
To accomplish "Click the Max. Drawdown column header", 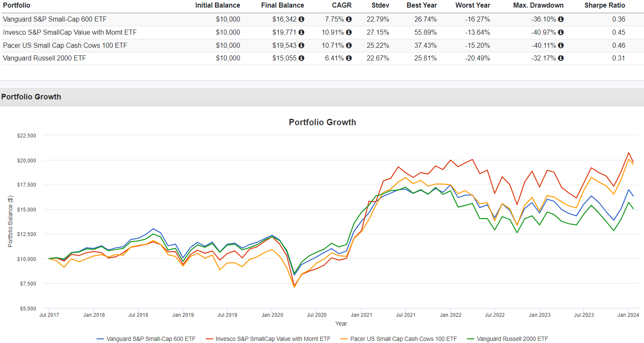I will click(538, 5).
